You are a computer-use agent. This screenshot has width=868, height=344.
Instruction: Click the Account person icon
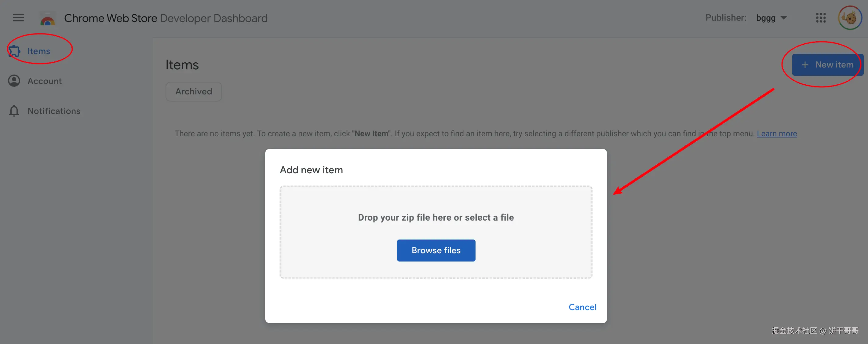(x=14, y=81)
